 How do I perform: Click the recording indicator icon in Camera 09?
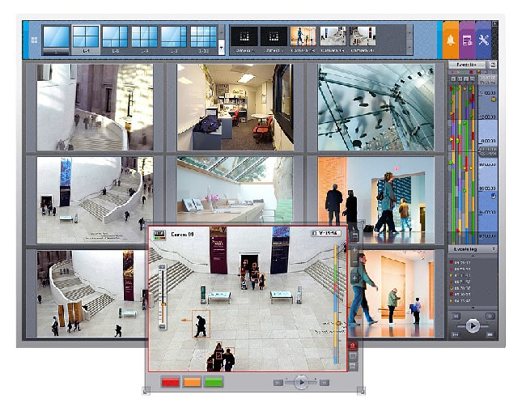tap(158, 234)
